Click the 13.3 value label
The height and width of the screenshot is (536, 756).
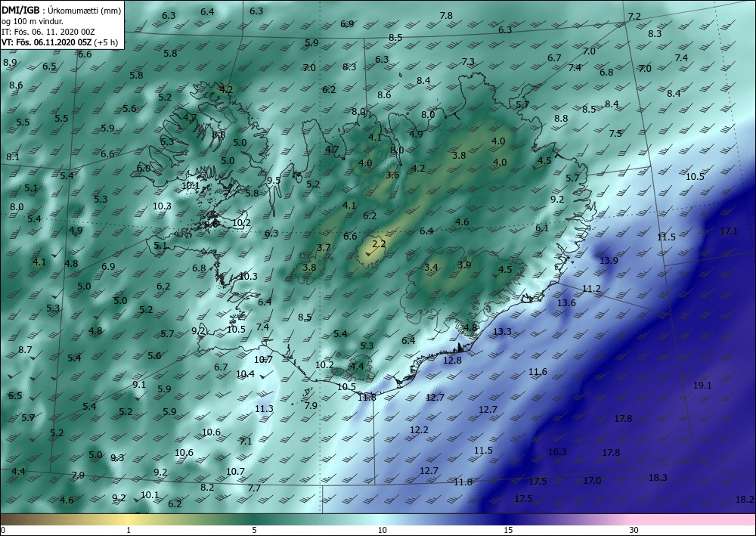coord(502,332)
